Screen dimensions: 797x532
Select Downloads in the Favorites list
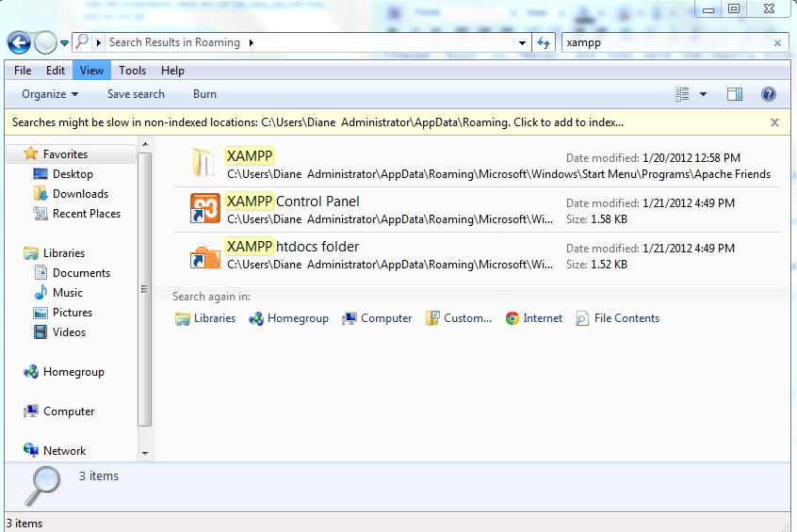[80, 194]
